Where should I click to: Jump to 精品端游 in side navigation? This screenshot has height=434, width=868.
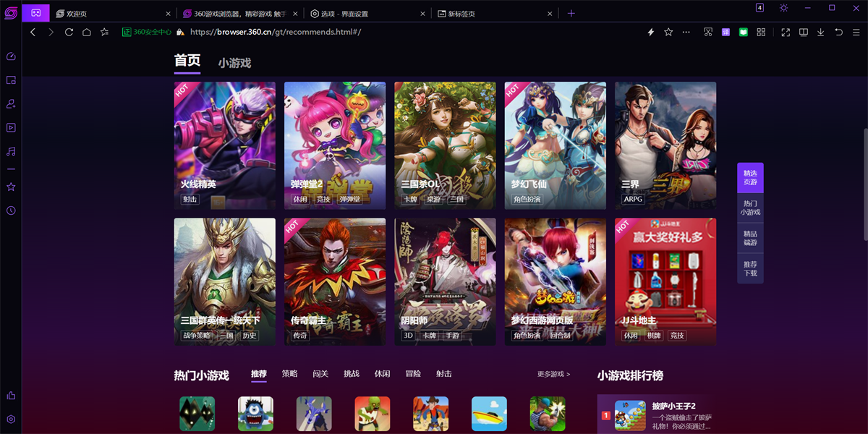[x=750, y=238]
